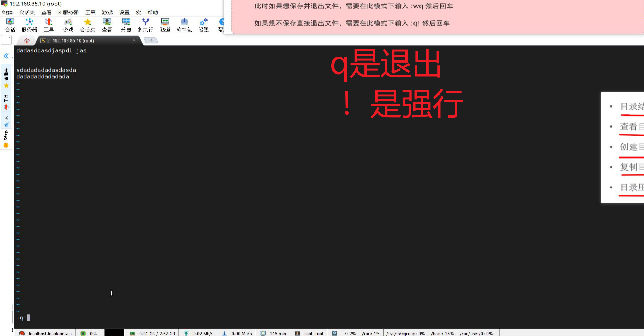The height and width of the screenshot is (336, 644).
Task: Open the 会话夹 (Sessions) star toolbar icon
Action: point(88,25)
